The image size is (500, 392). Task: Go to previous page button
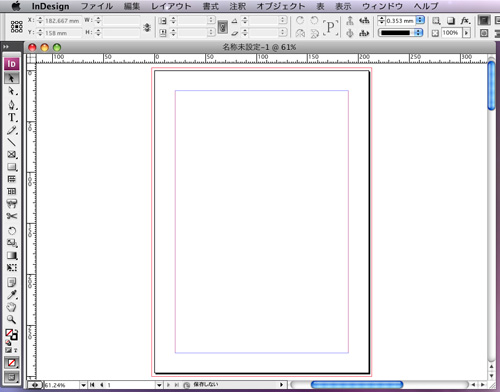coord(101,385)
